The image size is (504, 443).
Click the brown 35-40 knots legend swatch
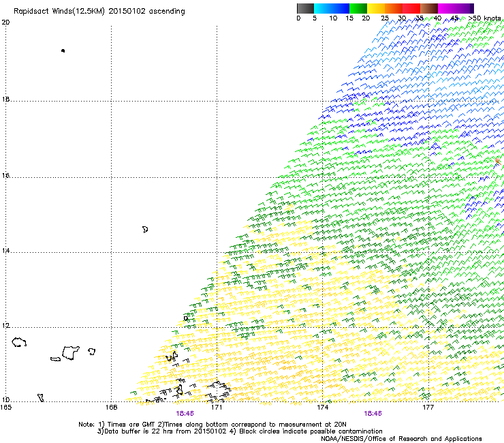pos(429,8)
